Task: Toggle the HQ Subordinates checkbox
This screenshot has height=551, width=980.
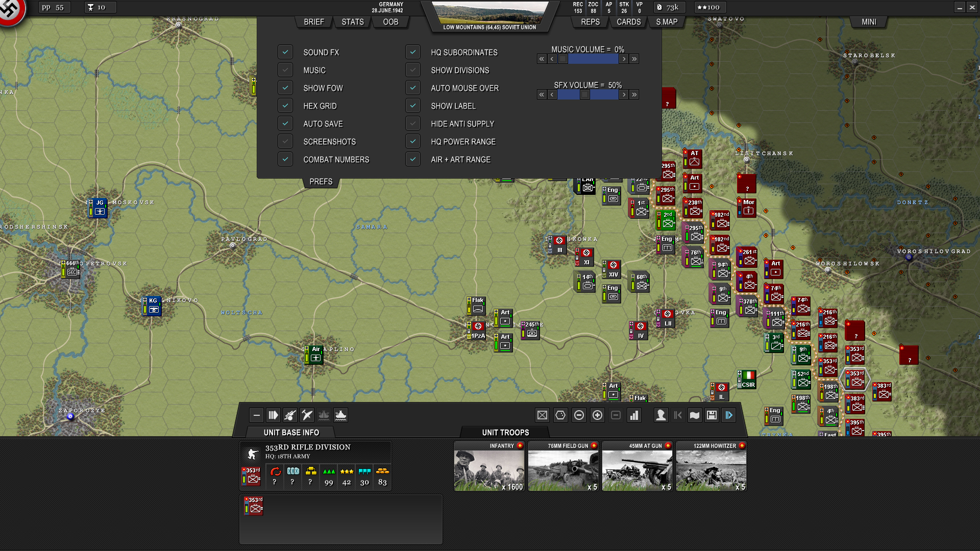Action: (413, 52)
